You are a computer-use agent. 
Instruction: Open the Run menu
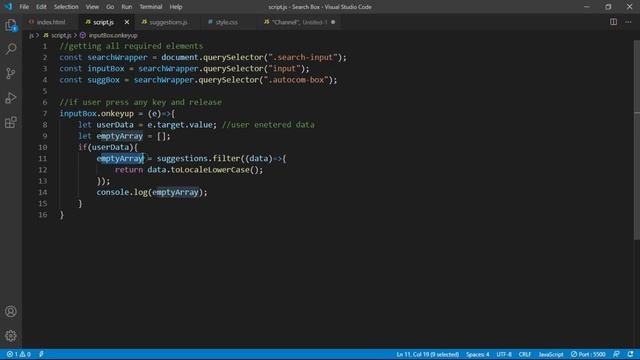127,7
